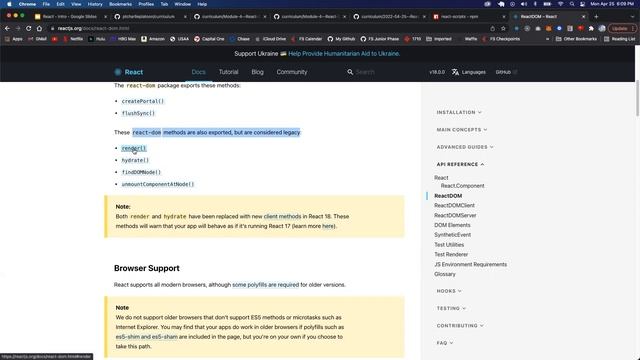
Task: Open the Community nav item
Action: pyautogui.click(x=292, y=72)
